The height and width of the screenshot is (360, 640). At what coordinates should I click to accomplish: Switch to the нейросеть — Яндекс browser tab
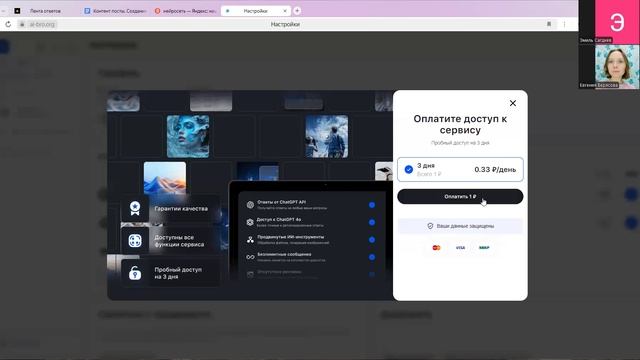click(x=185, y=11)
